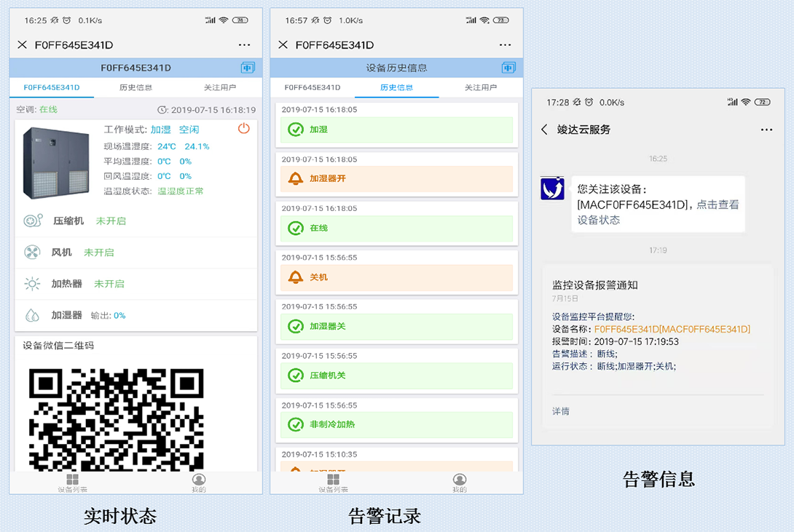Open the three-dot menu on F0FF645E341D page
The height and width of the screenshot is (532, 794).
point(244,44)
